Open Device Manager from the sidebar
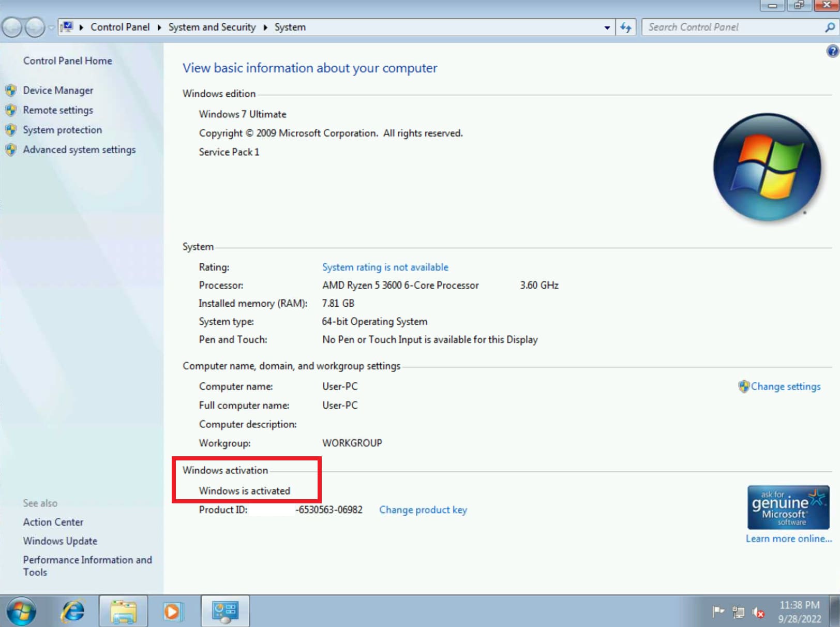This screenshot has width=840, height=627. 58,91
